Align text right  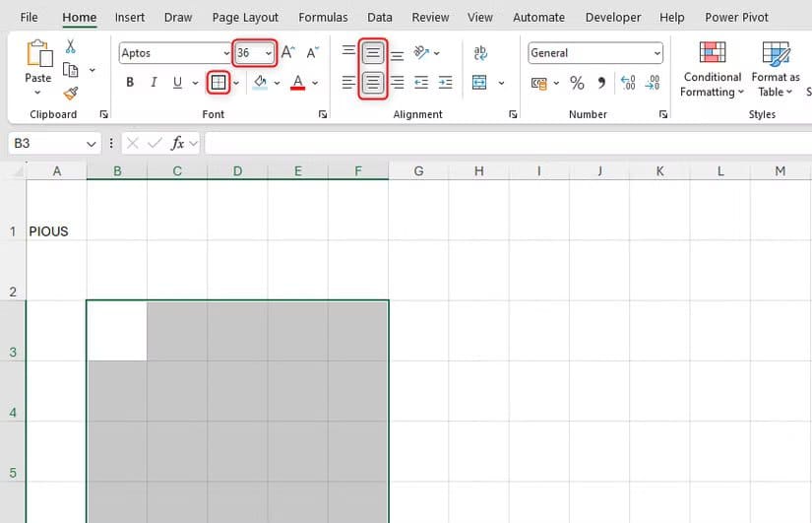[x=398, y=83]
